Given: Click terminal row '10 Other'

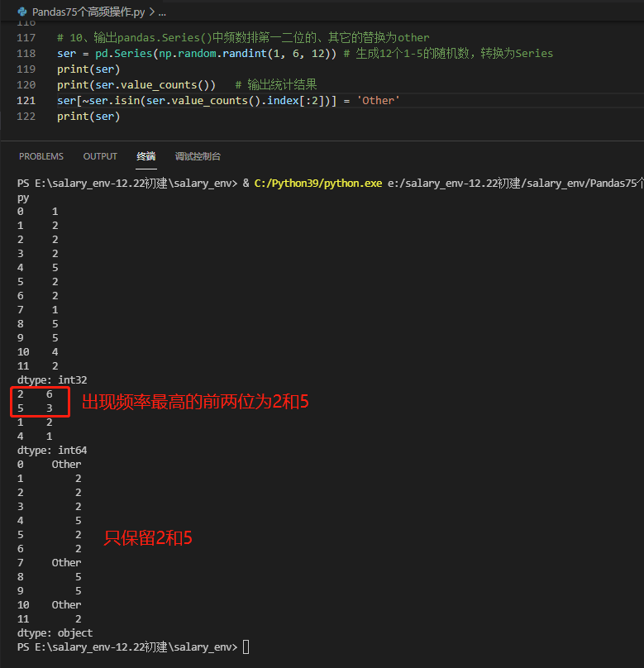Looking at the screenshot, I should [x=49, y=605].
